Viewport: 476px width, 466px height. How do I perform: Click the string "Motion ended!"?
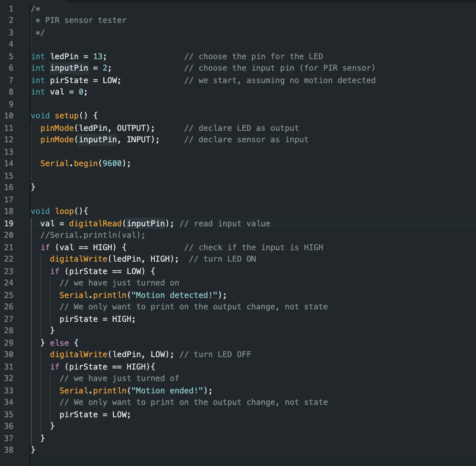pyautogui.click(x=167, y=391)
